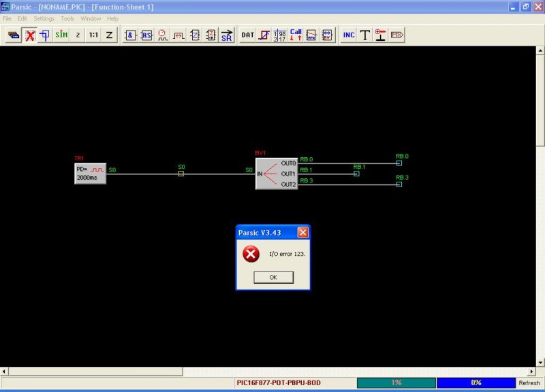The width and height of the screenshot is (545, 392).
Task: Open the File menu
Action: point(7,18)
